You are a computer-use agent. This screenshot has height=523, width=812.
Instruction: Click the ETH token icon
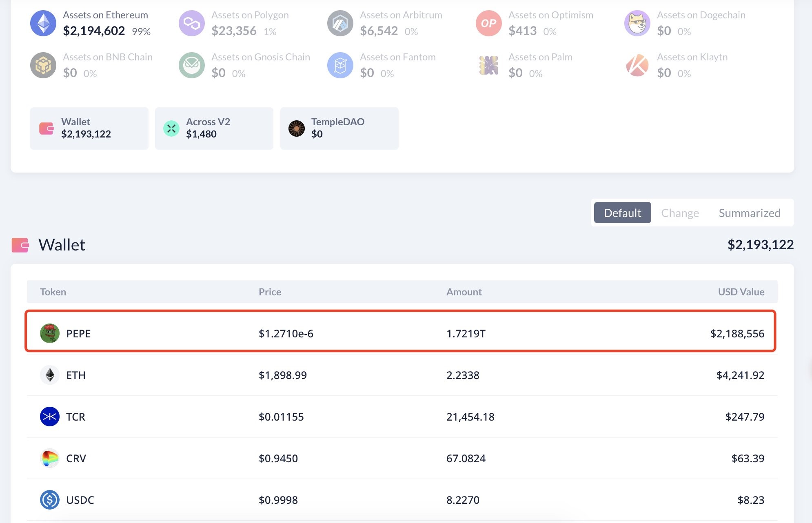50,375
